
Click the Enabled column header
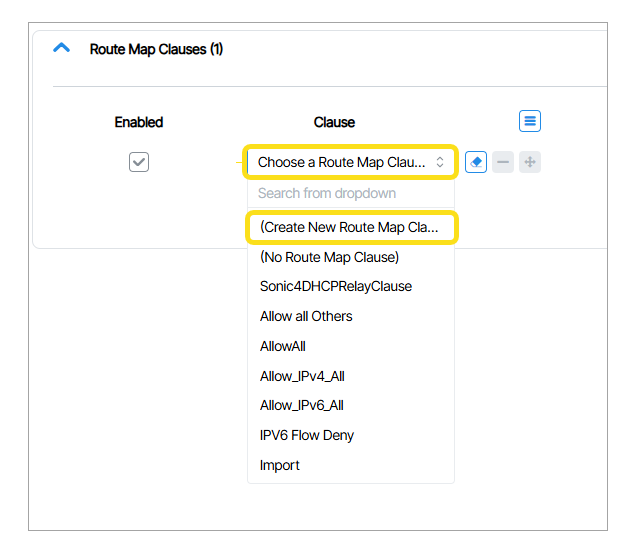pyautogui.click(x=139, y=122)
